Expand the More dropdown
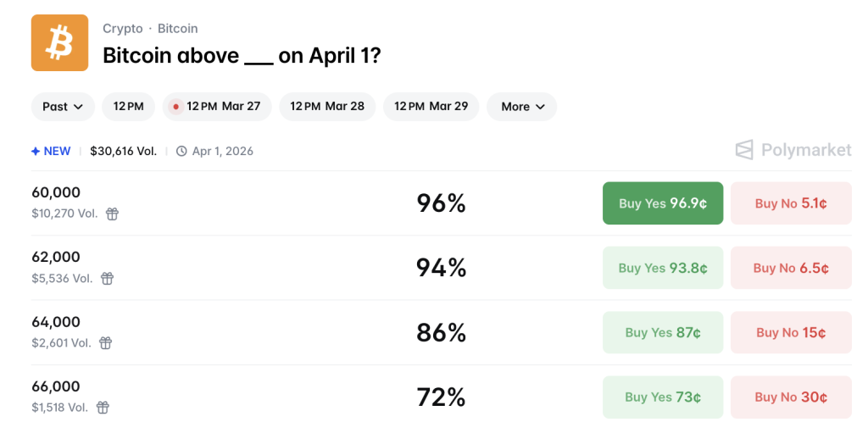The width and height of the screenshot is (868, 422). point(521,107)
